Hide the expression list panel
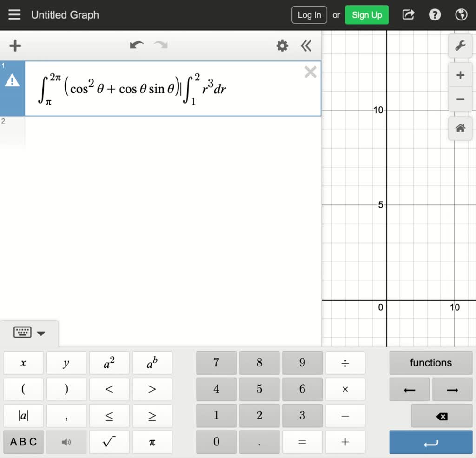 coord(306,46)
